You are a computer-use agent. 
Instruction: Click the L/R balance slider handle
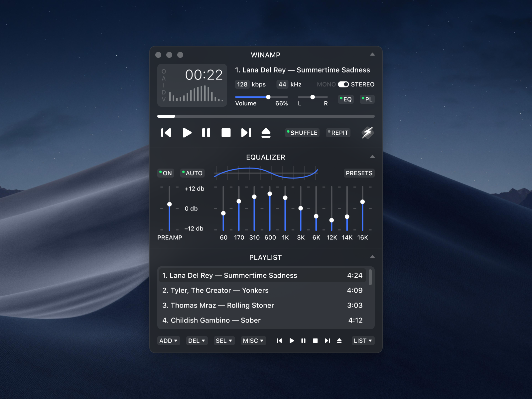(x=313, y=97)
